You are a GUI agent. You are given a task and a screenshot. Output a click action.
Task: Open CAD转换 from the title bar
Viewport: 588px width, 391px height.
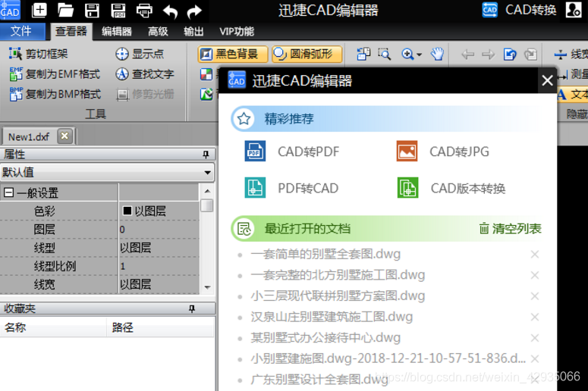[519, 10]
